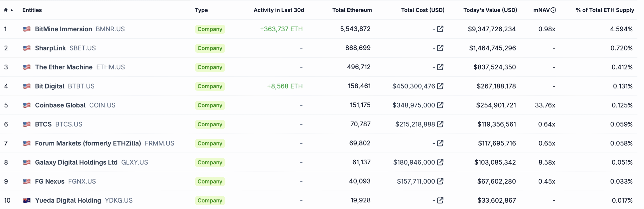Select today's value $1,464,745,296
This screenshot has height=209, width=644.
click(492, 48)
